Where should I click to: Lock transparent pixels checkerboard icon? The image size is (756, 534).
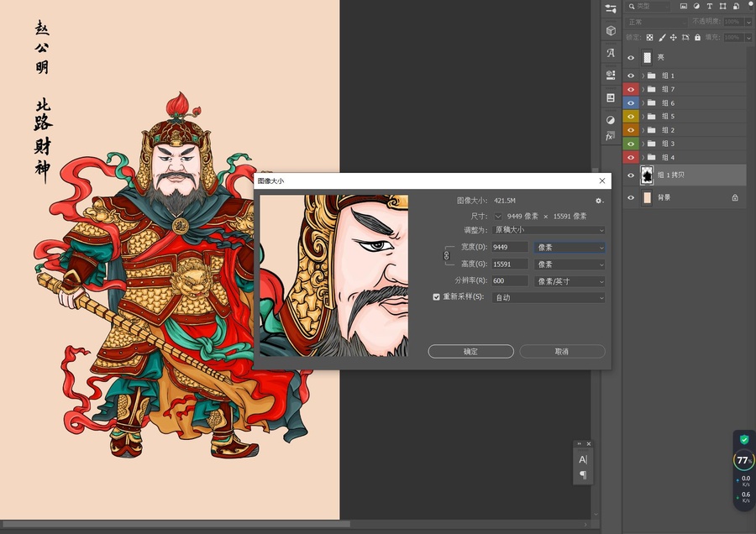[x=649, y=37]
